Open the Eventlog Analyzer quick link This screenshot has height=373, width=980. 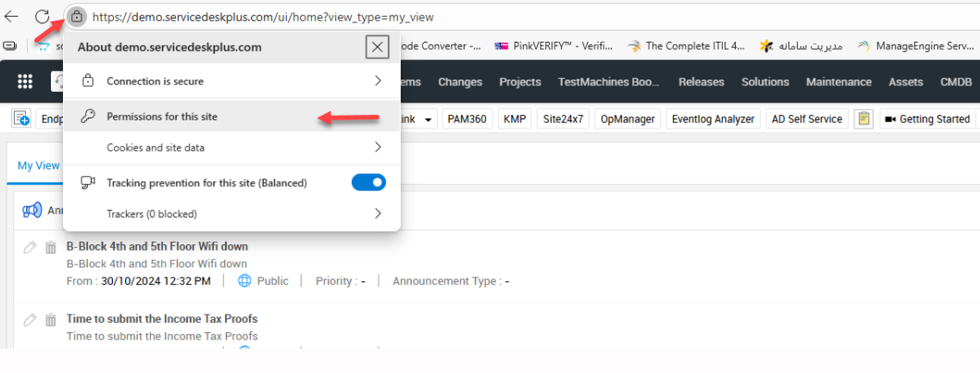pyautogui.click(x=713, y=118)
